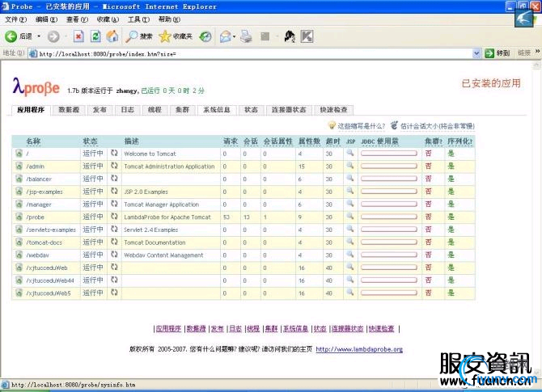
Task: Open the /admin application link
Action: [x=36, y=166]
